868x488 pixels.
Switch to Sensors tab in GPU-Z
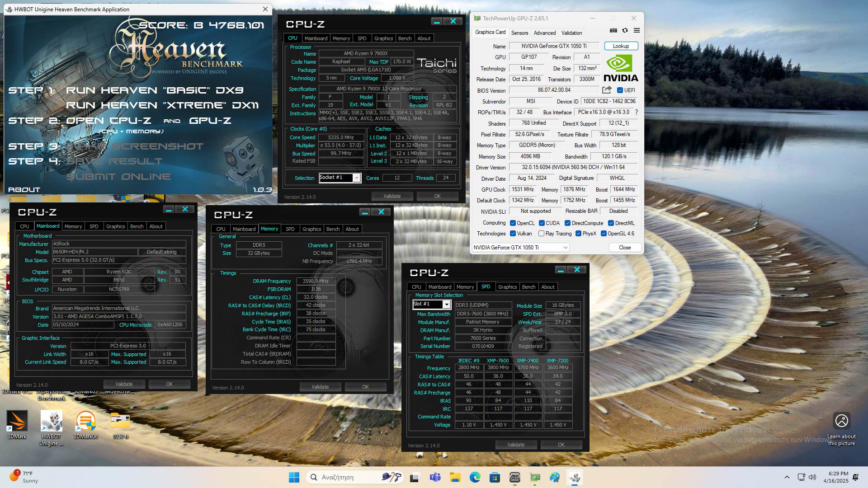click(x=519, y=33)
